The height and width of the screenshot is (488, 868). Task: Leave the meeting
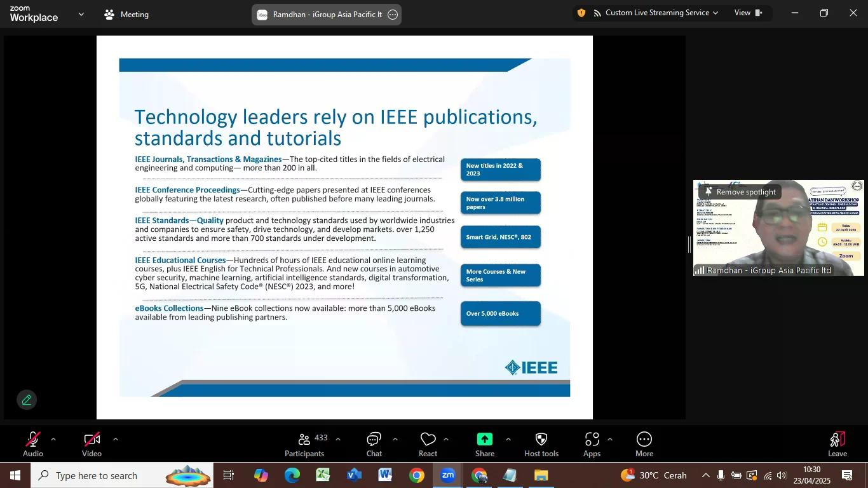point(837,444)
